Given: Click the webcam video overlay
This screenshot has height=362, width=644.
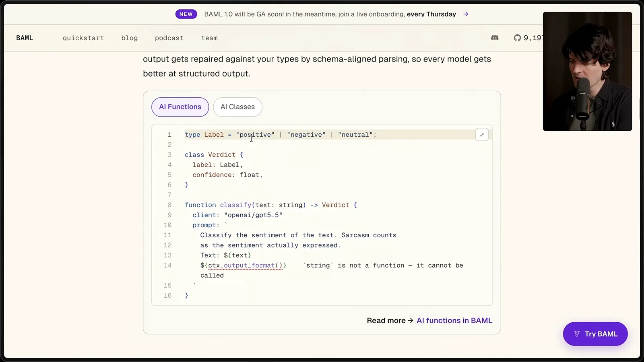Looking at the screenshot, I should coord(587,71).
